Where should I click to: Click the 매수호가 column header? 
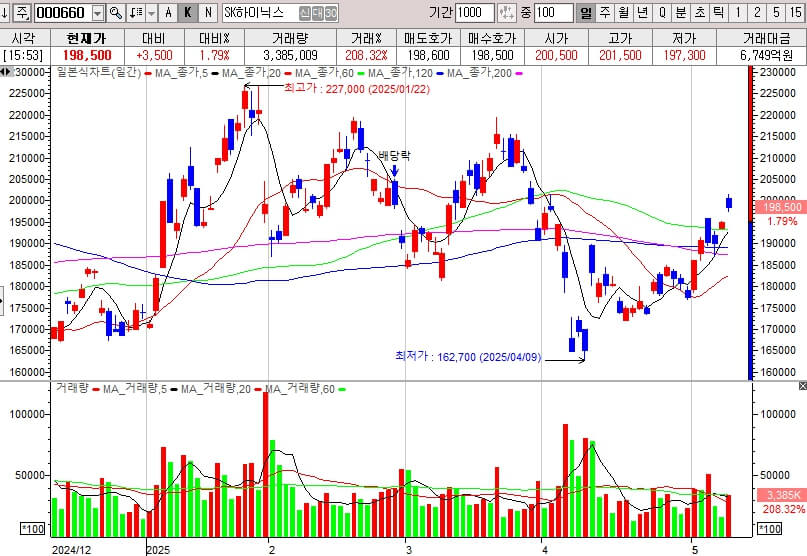click(x=492, y=38)
